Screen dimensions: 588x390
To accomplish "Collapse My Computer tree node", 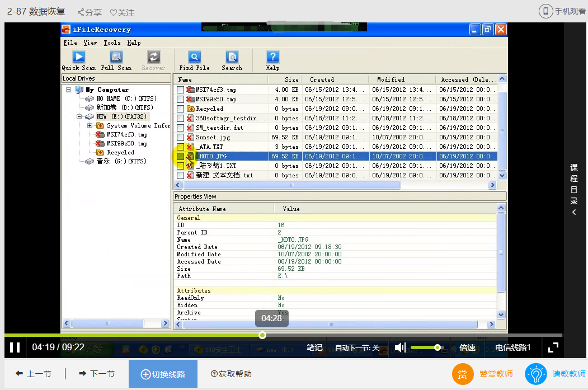I will click(x=69, y=90).
